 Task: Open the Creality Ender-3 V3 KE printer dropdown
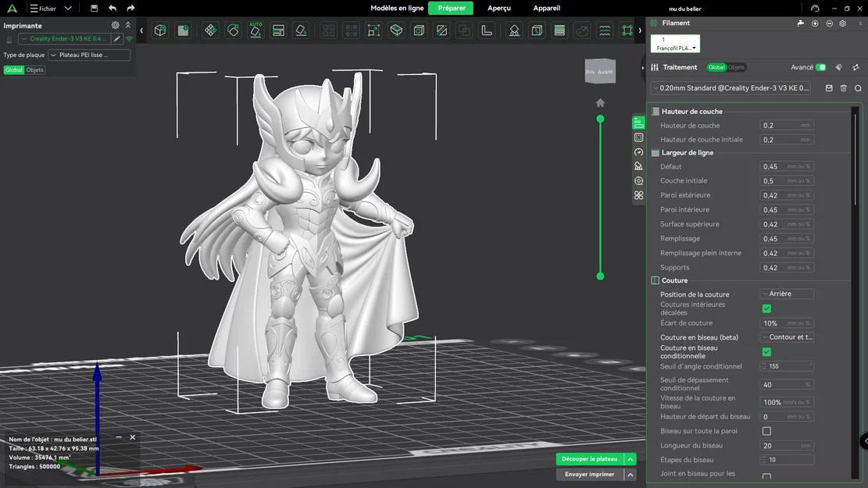click(x=64, y=39)
